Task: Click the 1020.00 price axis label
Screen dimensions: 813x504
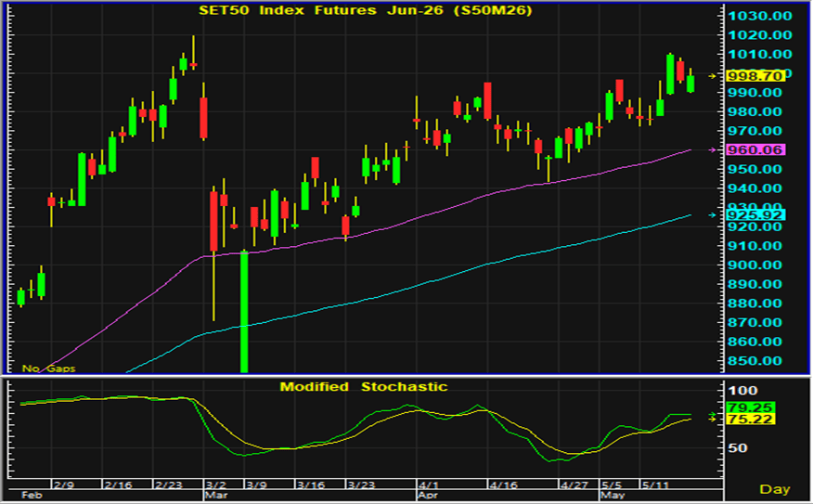Action: 760,35
